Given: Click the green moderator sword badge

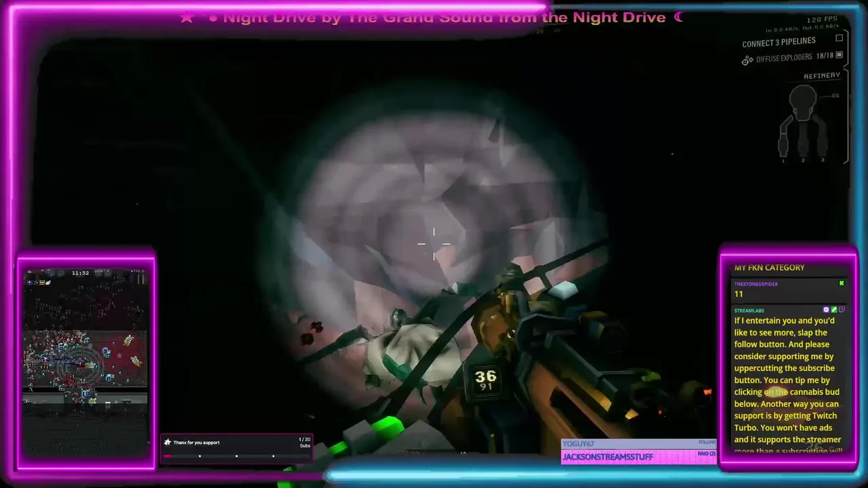Looking at the screenshot, I should coord(834,310).
